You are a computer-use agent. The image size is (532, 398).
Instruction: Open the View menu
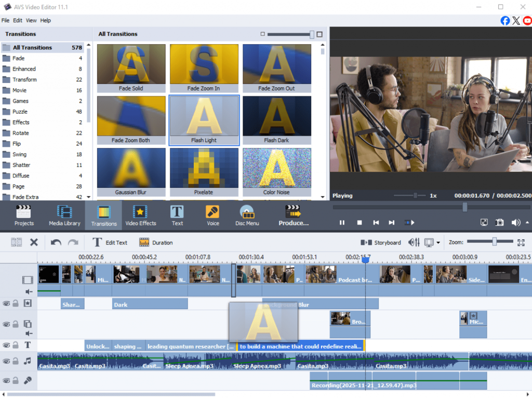[x=31, y=20]
